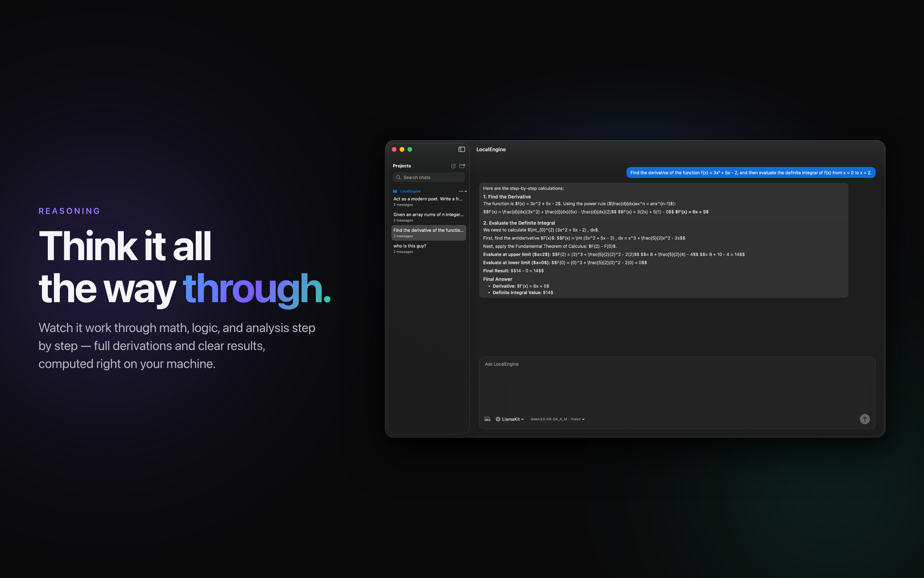Click 'Derivative: $f'(x) = 6x + 5$' bullet

[x=520, y=286]
